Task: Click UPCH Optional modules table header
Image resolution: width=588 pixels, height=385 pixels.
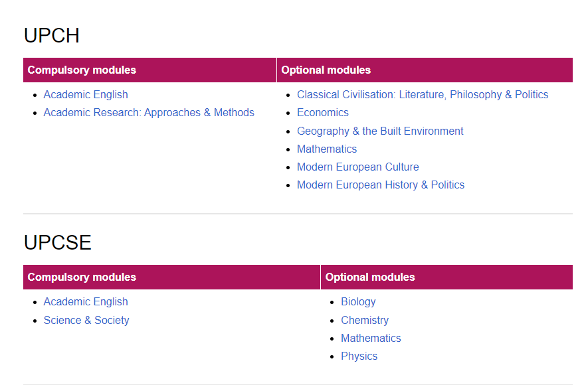Action: pos(425,70)
